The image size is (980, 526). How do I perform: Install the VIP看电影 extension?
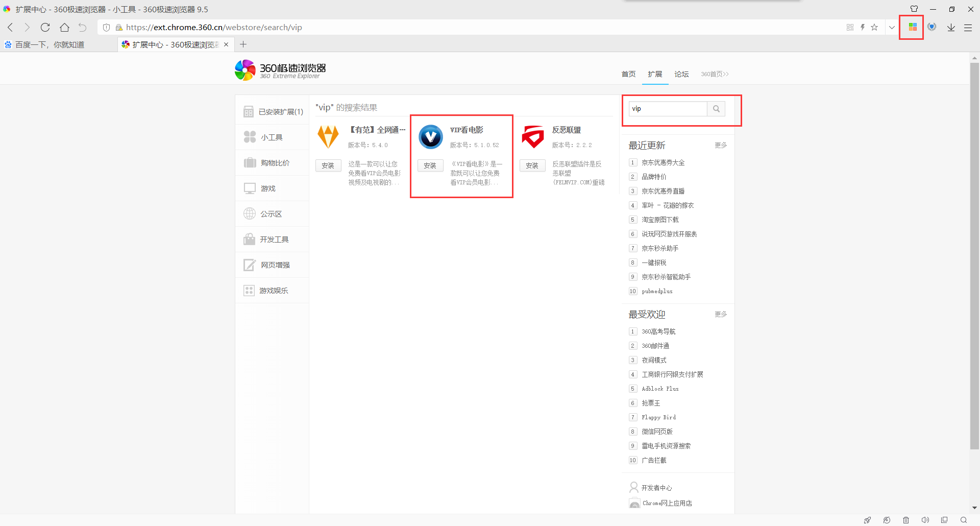[x=430, y=166]
